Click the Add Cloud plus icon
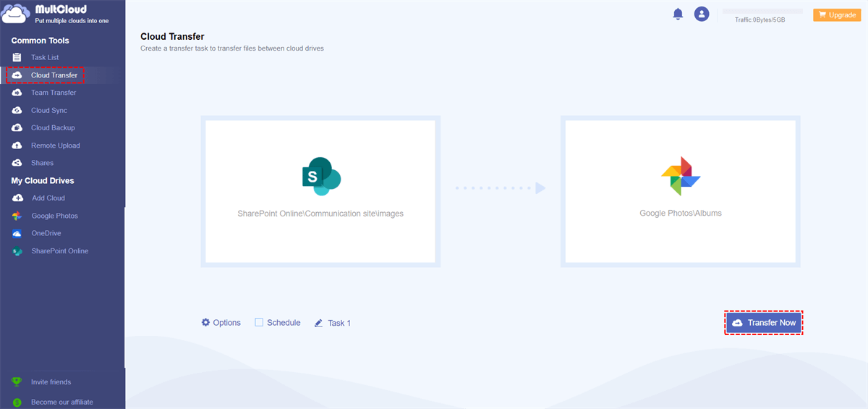 click(17, 198)
